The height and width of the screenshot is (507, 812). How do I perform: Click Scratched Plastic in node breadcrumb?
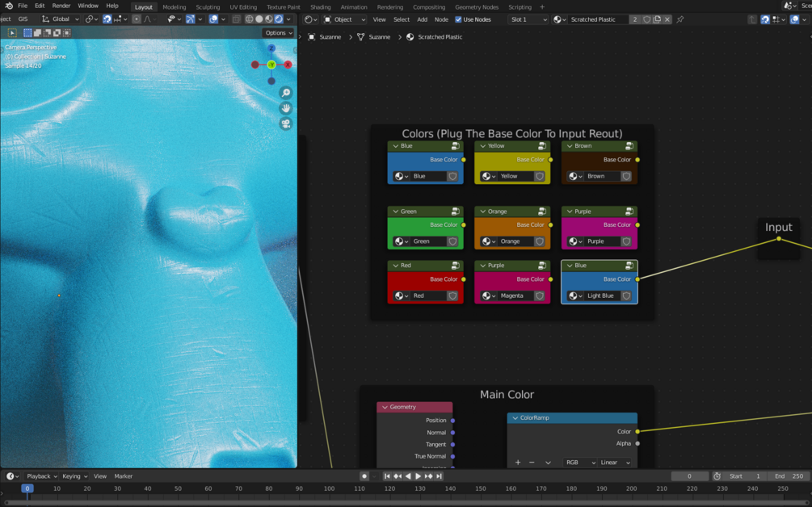(435, 37)
